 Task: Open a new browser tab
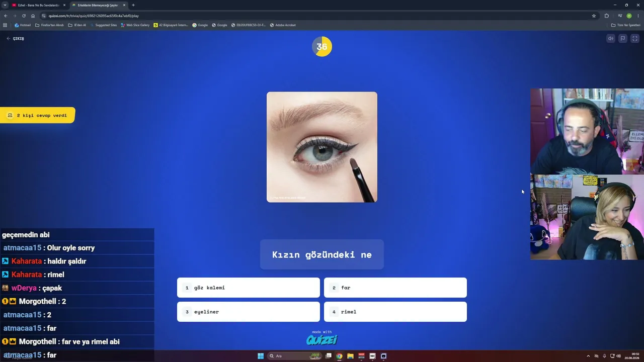(x=133, y=5)
